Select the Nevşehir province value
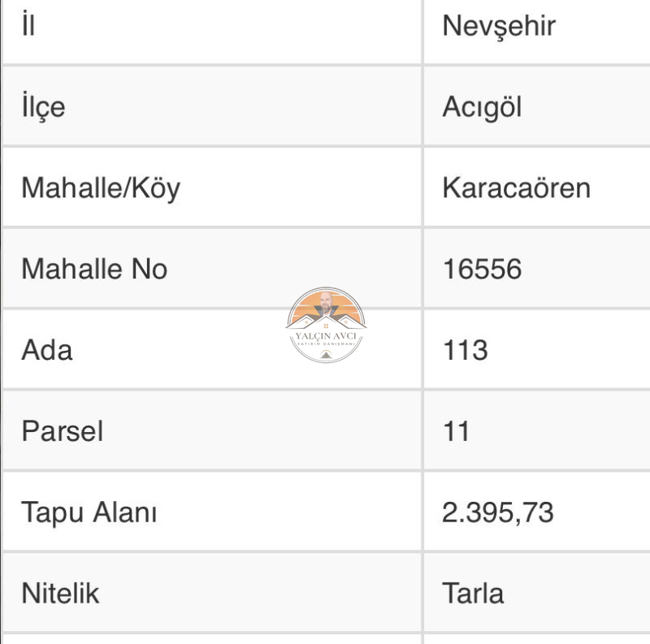 pyautogui.click(x=499, y=27)
